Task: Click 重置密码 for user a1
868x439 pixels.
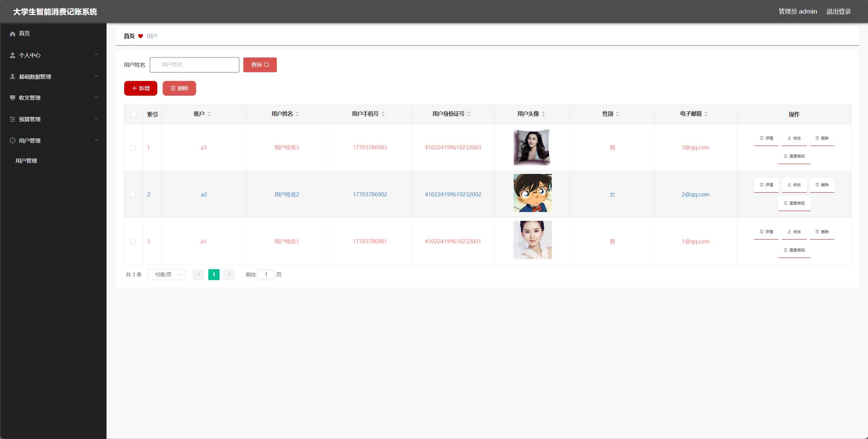Action: pyautogui.click(x=794, y=250)
